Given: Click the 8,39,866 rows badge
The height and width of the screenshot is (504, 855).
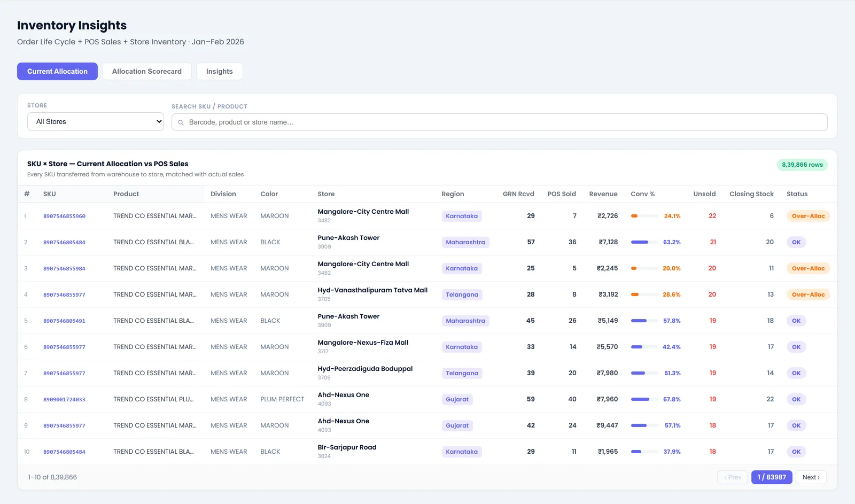Looking at the screenshot, I should 802,165.
